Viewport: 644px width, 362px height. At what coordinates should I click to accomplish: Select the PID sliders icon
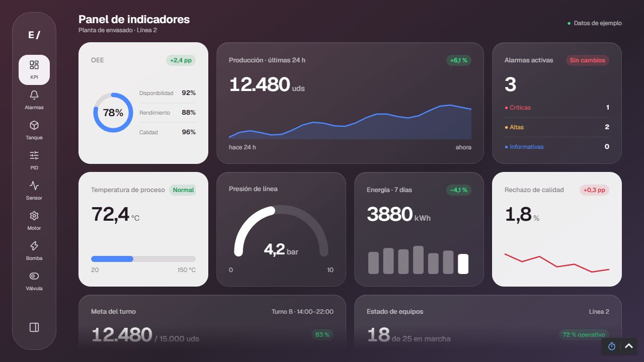[x=34, y=155]
